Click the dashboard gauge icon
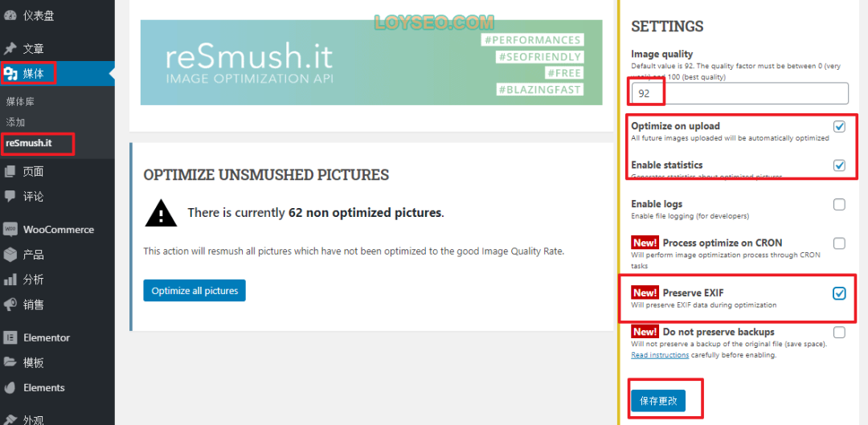Screen dimensions: 868x425 (10, 15)
